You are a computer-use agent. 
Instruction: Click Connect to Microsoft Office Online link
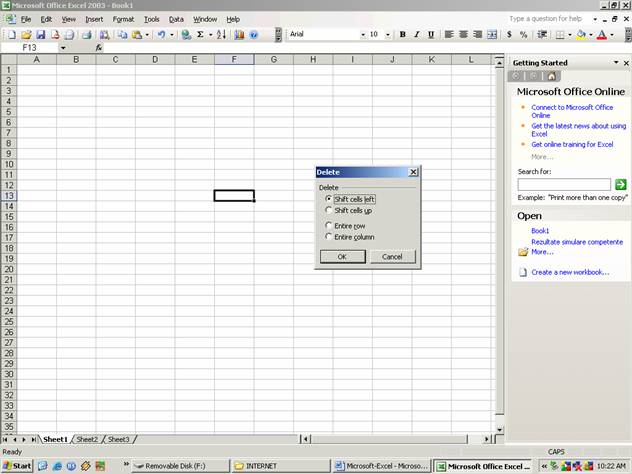[572, 111]
